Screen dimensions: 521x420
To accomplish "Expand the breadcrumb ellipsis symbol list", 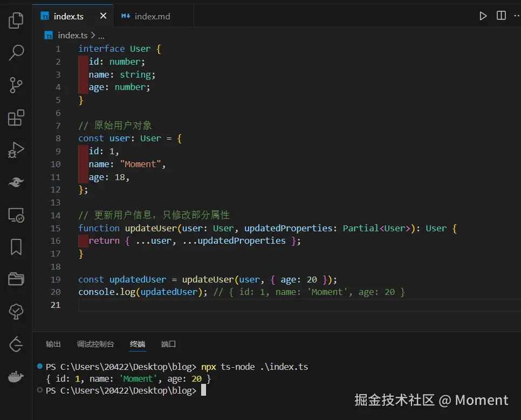I will [101, 36].
